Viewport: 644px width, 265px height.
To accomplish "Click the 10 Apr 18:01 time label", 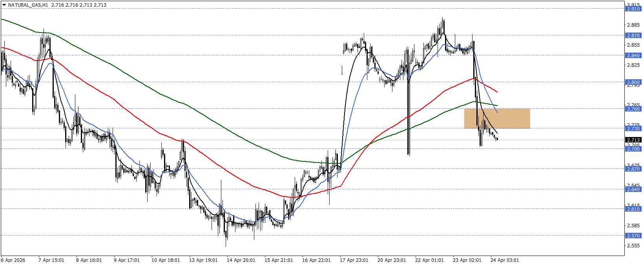I will pos(166,260).
